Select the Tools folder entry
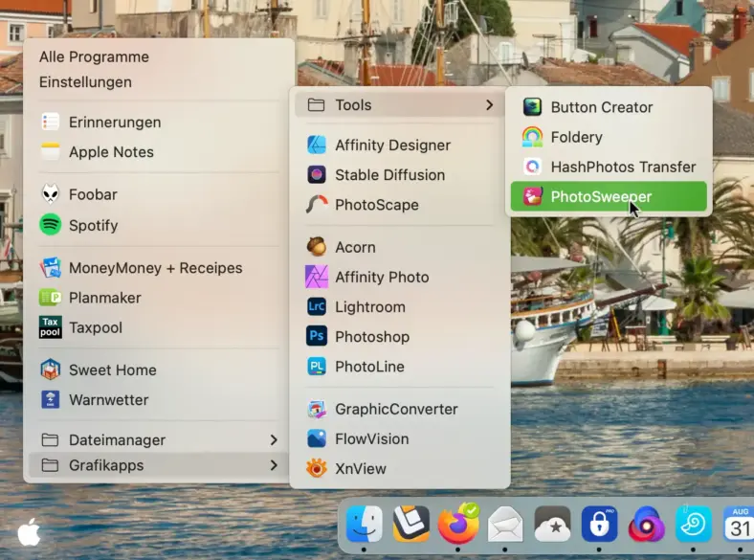The image size is (754, 560). 399,105
